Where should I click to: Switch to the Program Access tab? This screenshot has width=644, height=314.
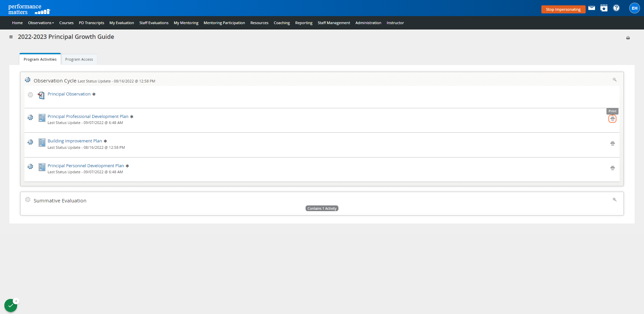click(x=79, y=59)
